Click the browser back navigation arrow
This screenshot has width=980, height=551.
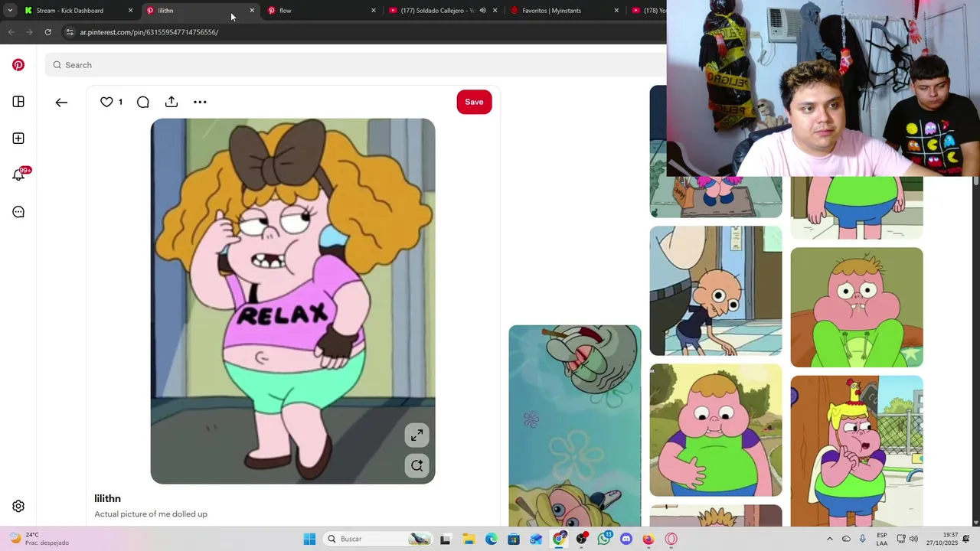click(11, 32)
